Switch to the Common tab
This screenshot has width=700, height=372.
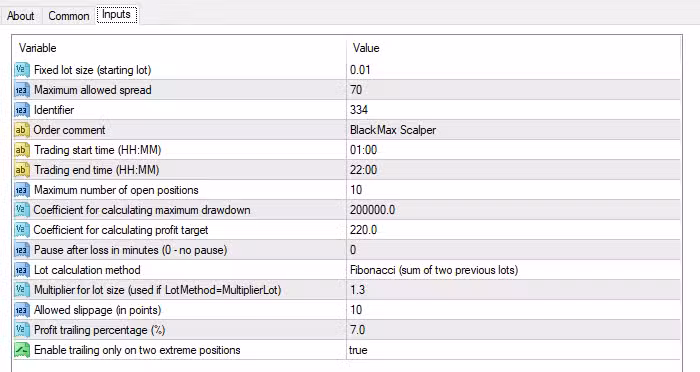69,16
